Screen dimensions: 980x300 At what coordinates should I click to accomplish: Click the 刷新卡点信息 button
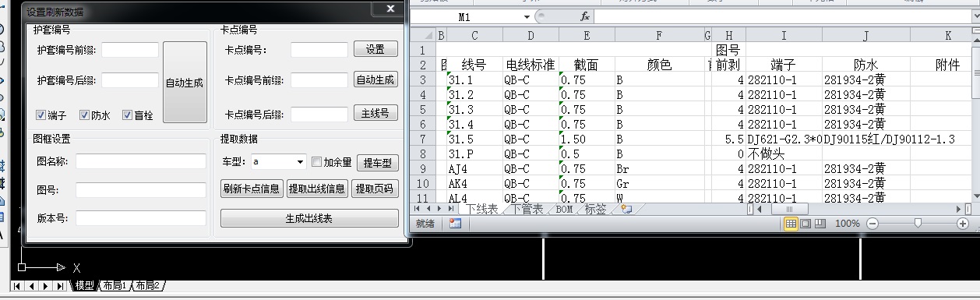(252, 189)
